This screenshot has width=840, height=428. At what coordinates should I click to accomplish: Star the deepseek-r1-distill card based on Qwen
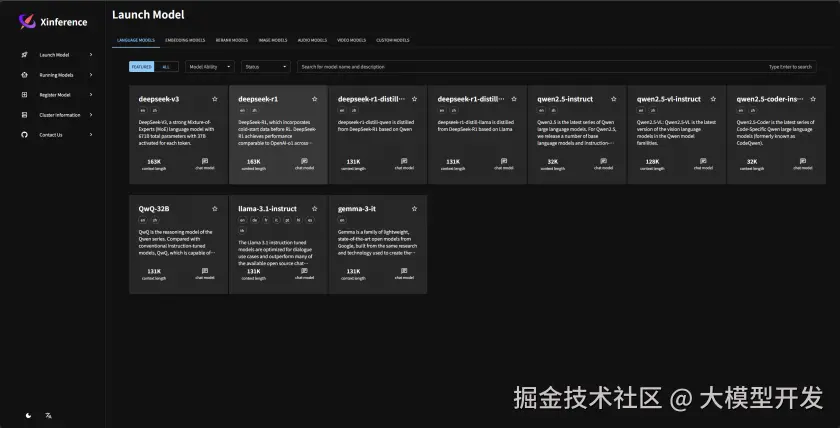click(414, 99)
